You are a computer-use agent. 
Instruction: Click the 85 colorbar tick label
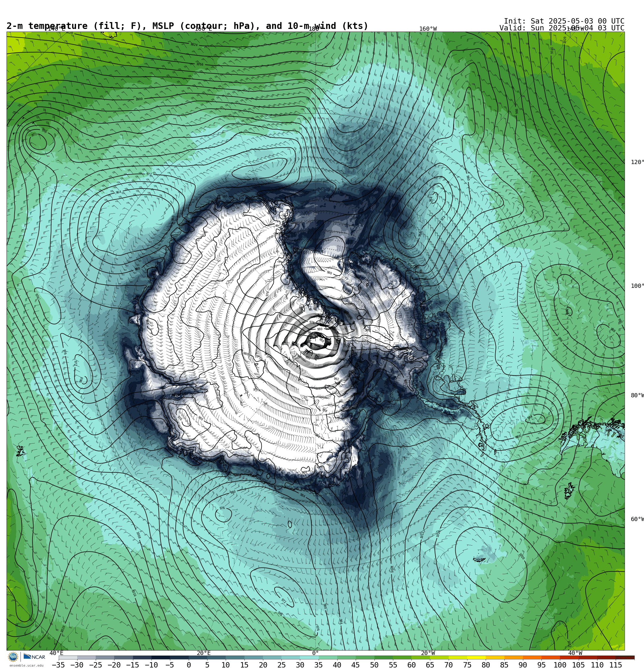[504, 665]
